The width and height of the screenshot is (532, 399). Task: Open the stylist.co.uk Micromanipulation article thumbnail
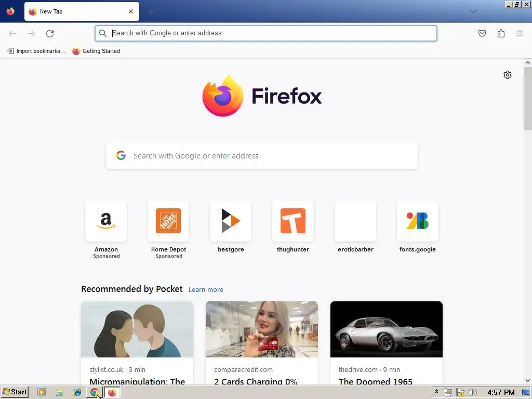point(137,329)
